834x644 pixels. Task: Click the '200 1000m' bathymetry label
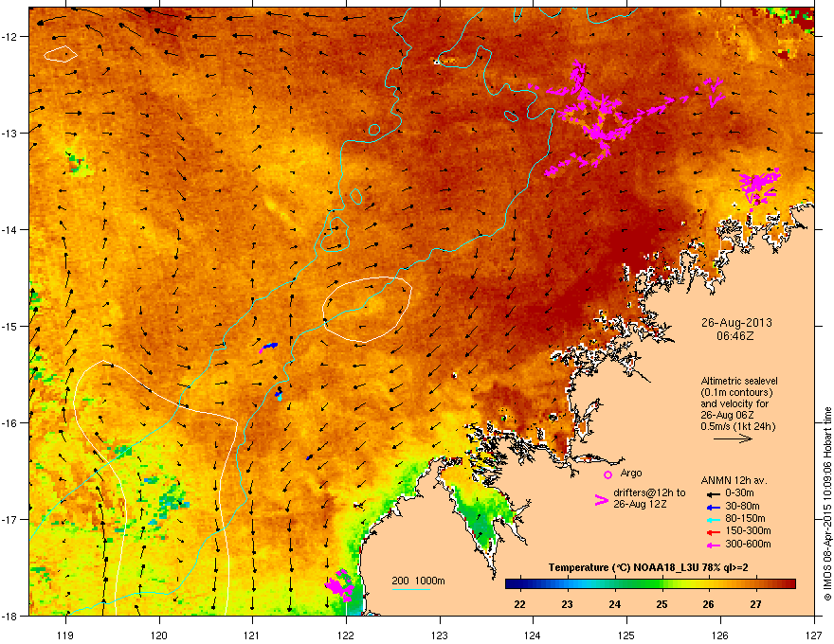pyautogui.click(x=418, y=581)
